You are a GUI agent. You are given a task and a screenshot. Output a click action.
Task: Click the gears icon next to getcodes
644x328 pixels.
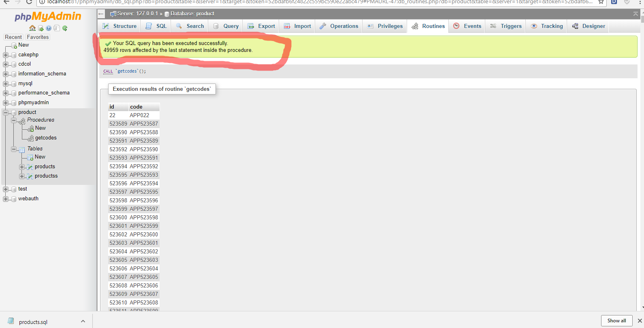[x=30, y=138]
